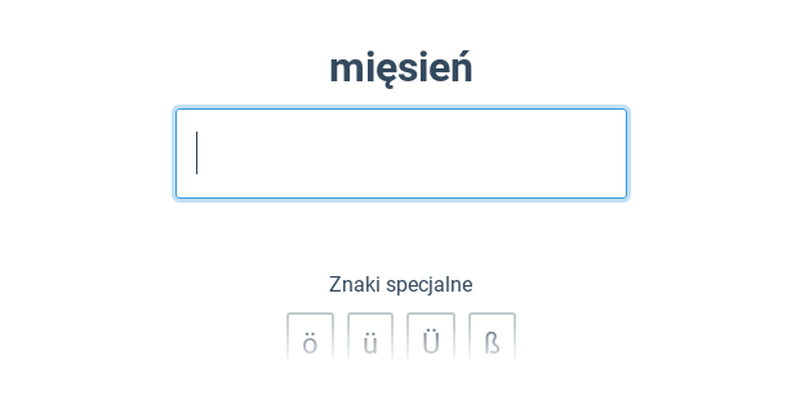Select the Polish prompt word mięsień
This screenshot has width=800, height=400.
(x=401, y=68)
